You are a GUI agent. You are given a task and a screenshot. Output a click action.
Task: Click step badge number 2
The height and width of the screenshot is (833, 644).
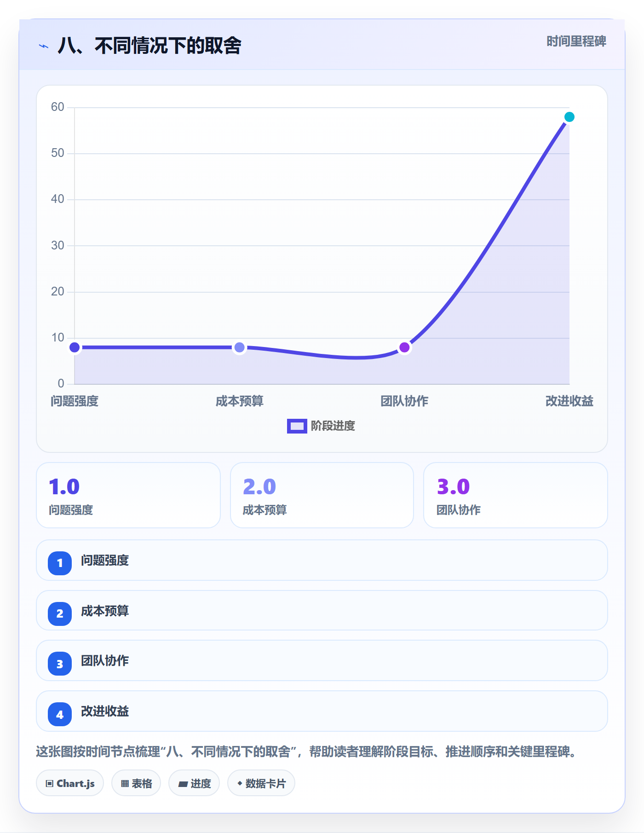click(x=60, y=613)
